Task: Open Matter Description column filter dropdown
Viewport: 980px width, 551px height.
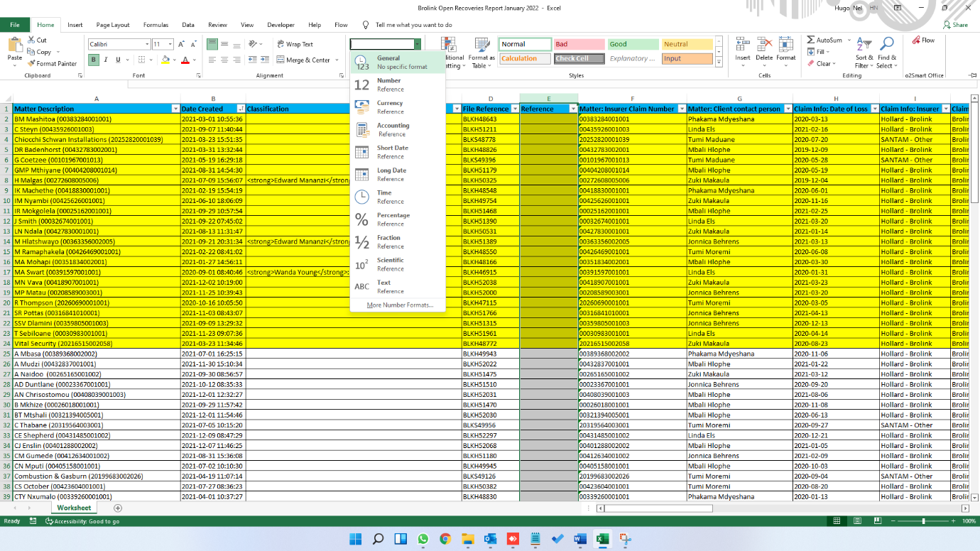Action: coord(175,109)
